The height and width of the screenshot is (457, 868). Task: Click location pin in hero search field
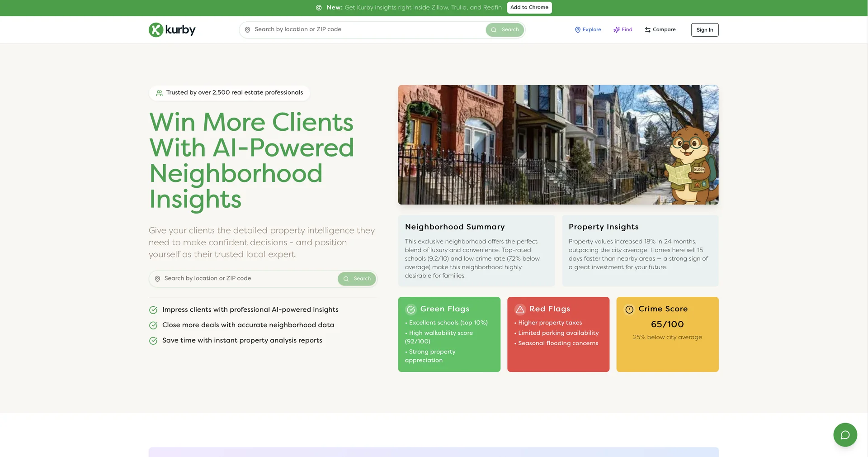[157, 279]
